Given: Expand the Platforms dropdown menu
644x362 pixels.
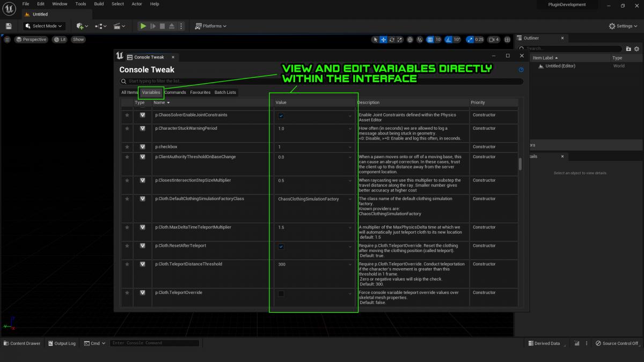Looking at the screenshot, I should [211, 26].
